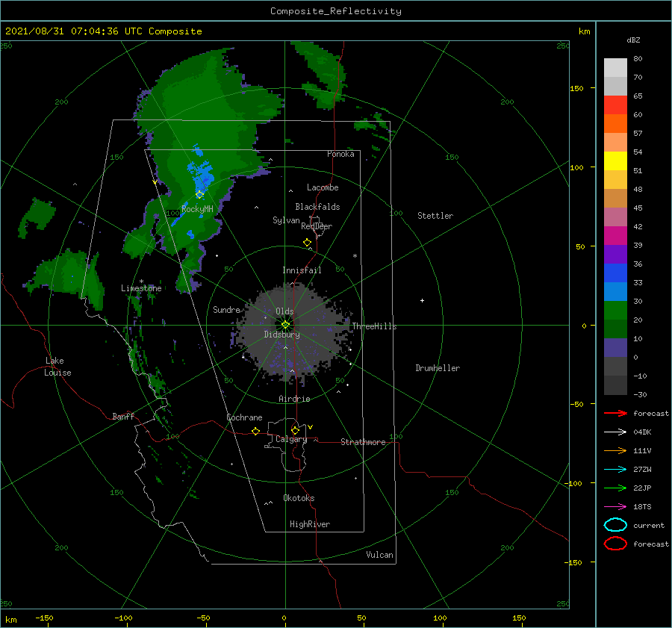Select the blue 36-33 dBZ swatch
672x628 pixels.
pyautogui.click(x=615, y=273)
